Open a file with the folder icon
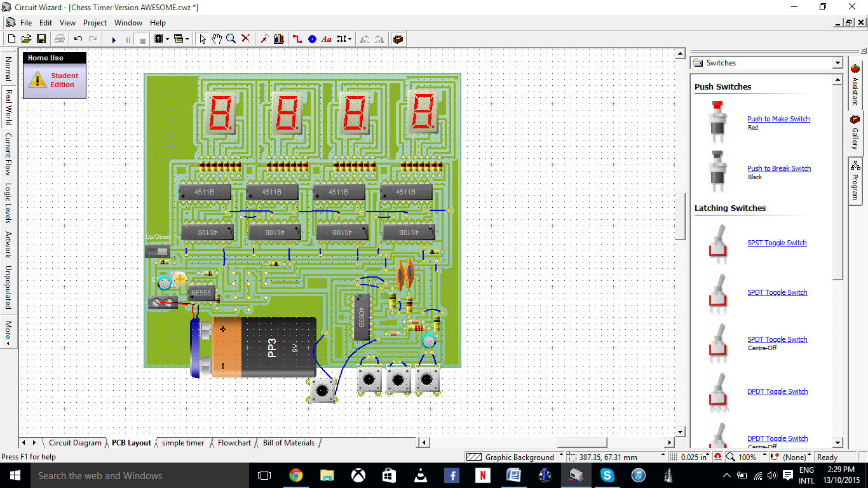The image size is (868, 488). point(26,39)
